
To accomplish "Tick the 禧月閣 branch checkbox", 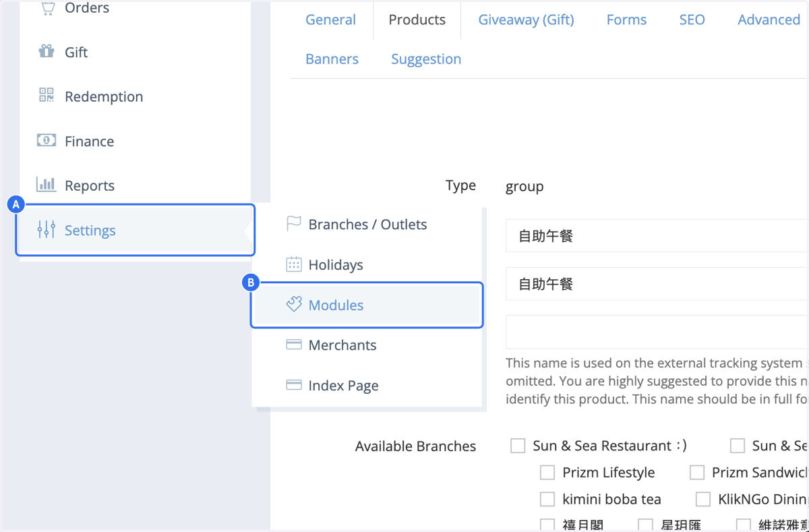I will [547, 525].
